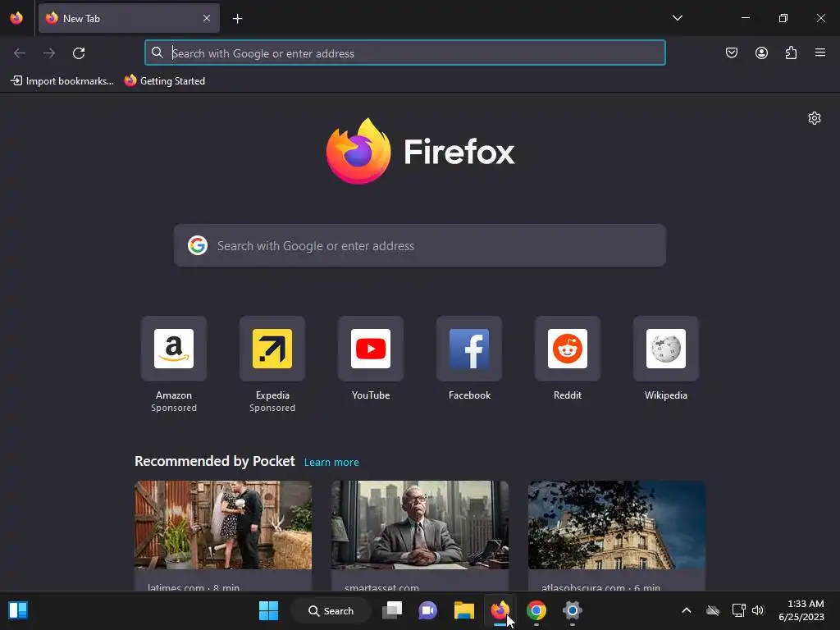Go back one page arrow

point(20,53)
